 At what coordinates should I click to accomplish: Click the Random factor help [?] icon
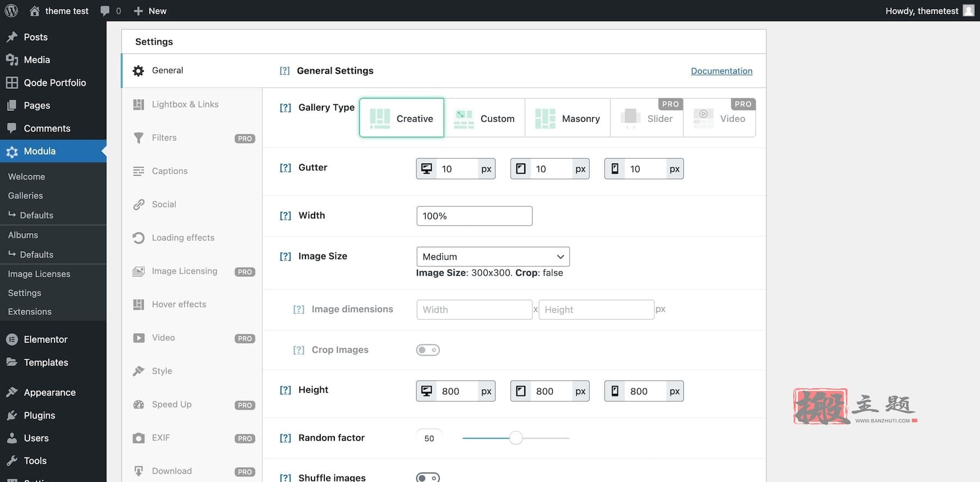pos(285,438)
